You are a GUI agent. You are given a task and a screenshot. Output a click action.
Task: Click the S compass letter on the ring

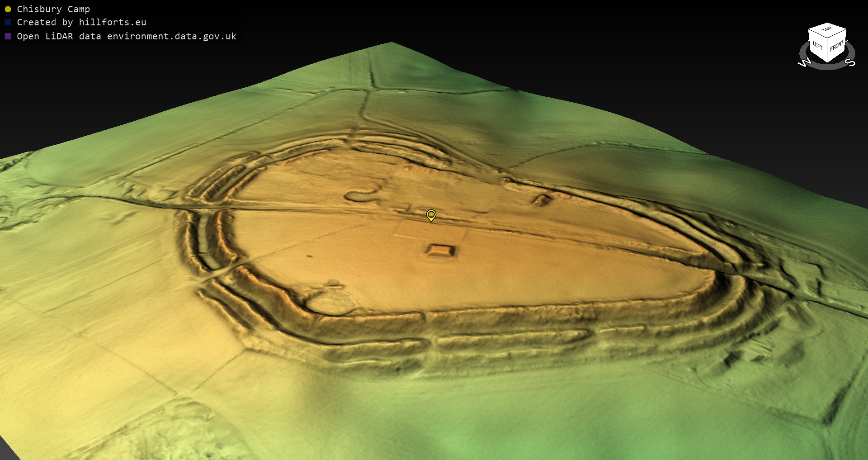(850, 62)
